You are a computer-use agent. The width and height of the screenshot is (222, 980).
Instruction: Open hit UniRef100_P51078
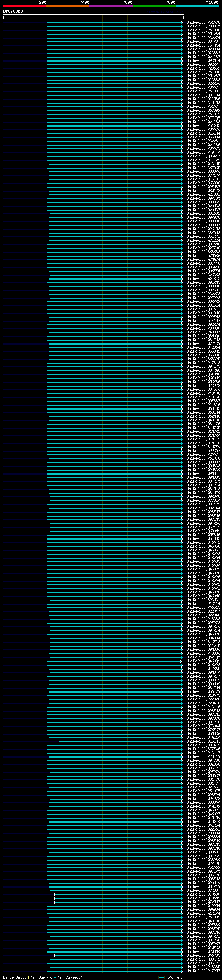tap(203, 23)
